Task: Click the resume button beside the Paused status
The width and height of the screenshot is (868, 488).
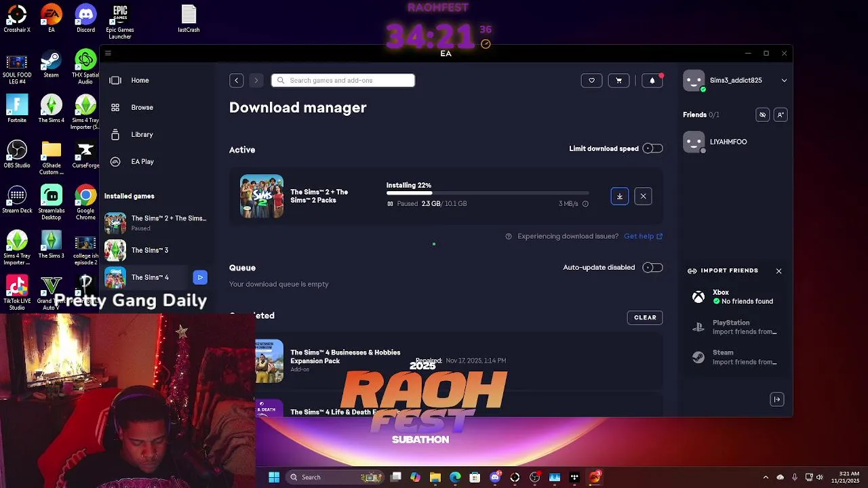Action: (390, 203)
